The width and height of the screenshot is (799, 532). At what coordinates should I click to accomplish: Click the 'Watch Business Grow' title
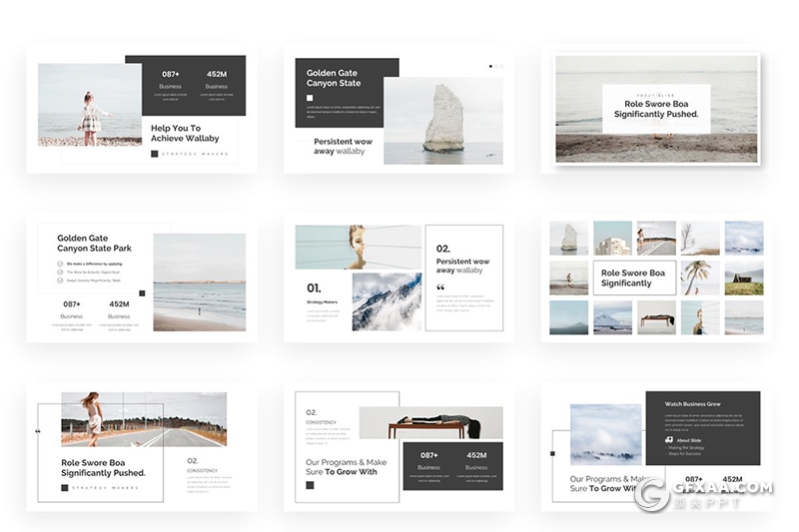tap(692, 403)
